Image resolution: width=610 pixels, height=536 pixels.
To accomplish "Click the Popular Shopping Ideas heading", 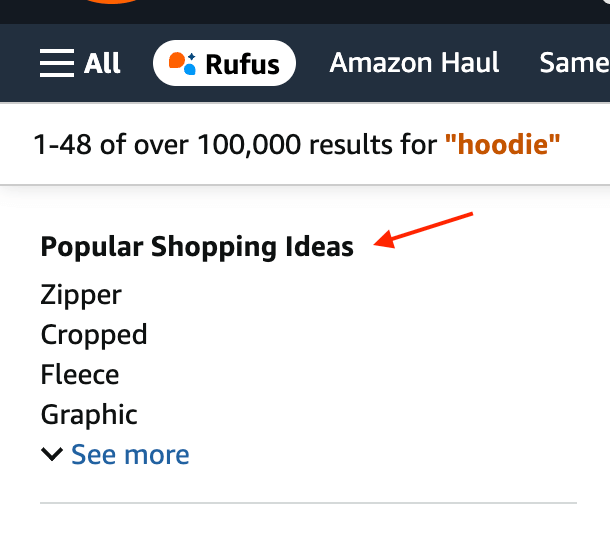I will click(x=197, y=246).
